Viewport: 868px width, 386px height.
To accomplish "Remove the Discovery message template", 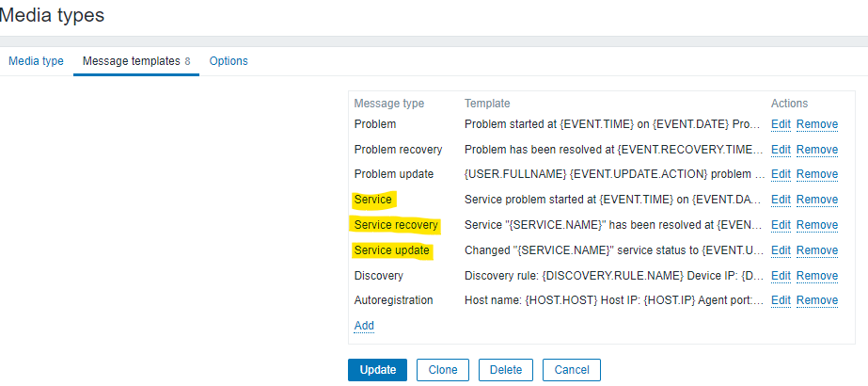I will click(816, 276).
